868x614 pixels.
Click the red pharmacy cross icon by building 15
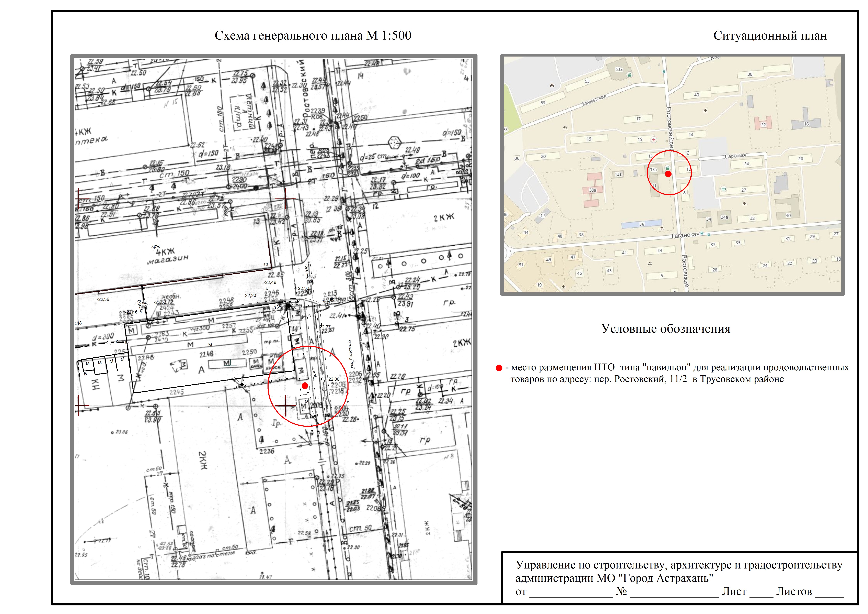point(654,140)
